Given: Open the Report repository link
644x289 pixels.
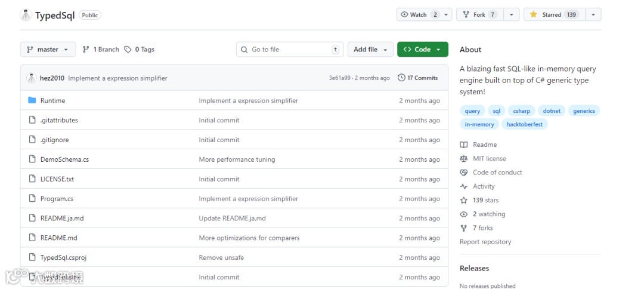Looking at the screenshot, I should [x=485, y=242].
